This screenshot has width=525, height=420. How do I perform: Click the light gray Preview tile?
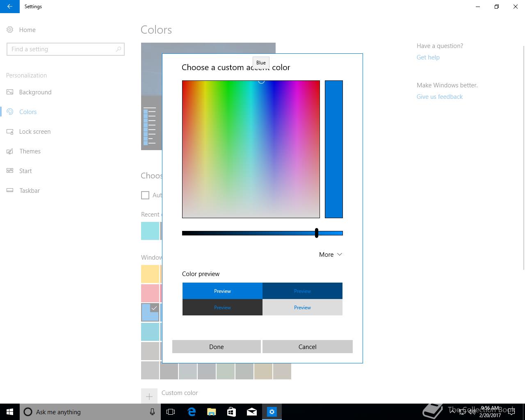pyautogui.click(x=302, y=307)
